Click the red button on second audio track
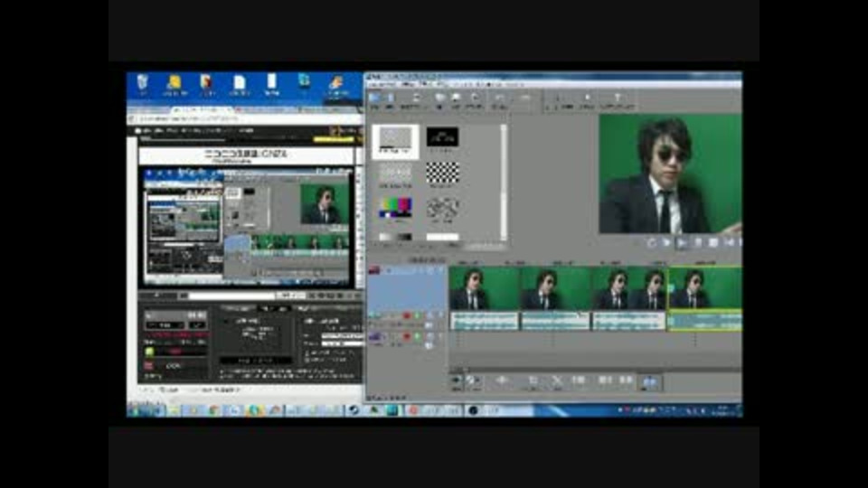The height and width of the screenshot is (488, 868). click(x=406, y=336)
